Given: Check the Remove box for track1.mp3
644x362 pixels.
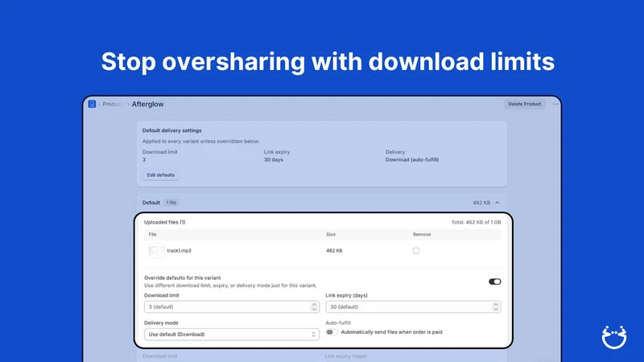Looking at the screenshot, I should (x=416, y=251).
